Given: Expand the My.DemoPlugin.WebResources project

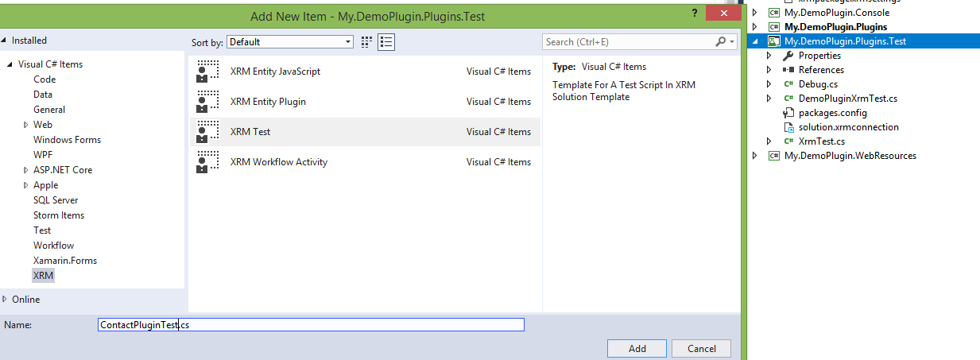Looking at the screenshot, I should (x=754, y=156).
